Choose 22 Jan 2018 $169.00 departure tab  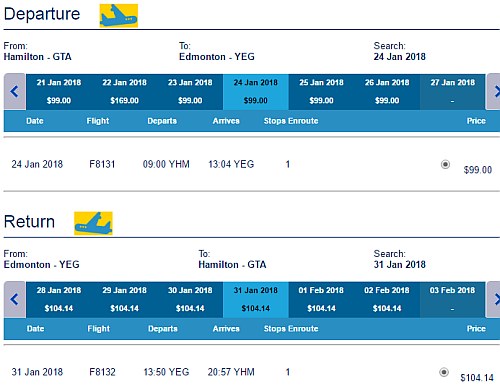tap(124, 92)
